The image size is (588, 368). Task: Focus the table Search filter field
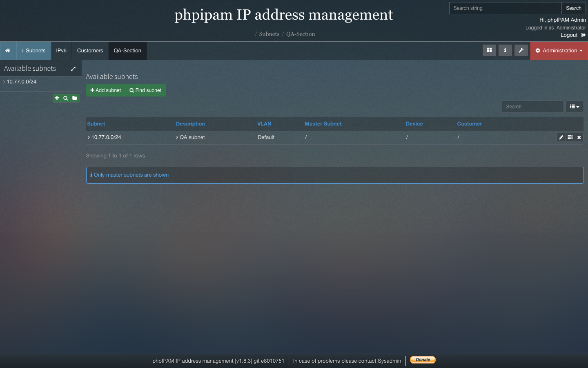pyautogui.click(x=533, y=107)
